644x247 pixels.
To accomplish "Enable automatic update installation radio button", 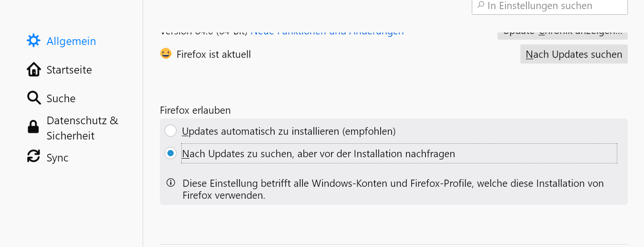I will click(x=170, y=131).
